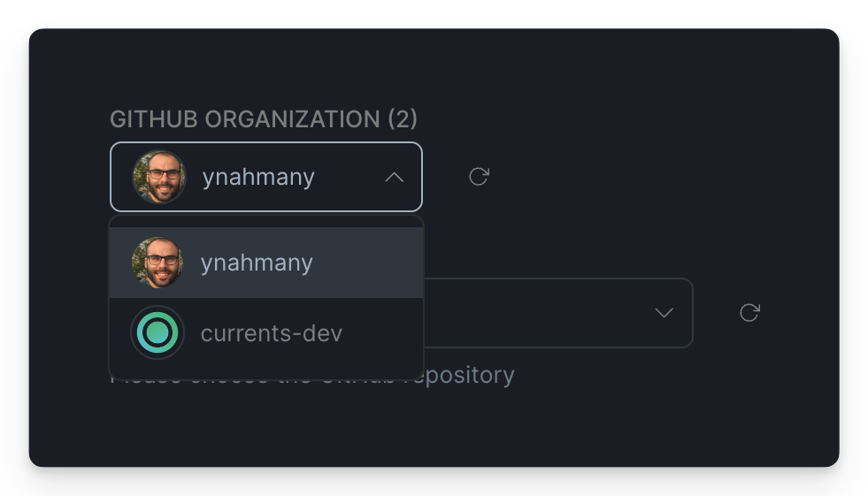
Task: Refresh the GitHub organization list
Action: (479, 177)
